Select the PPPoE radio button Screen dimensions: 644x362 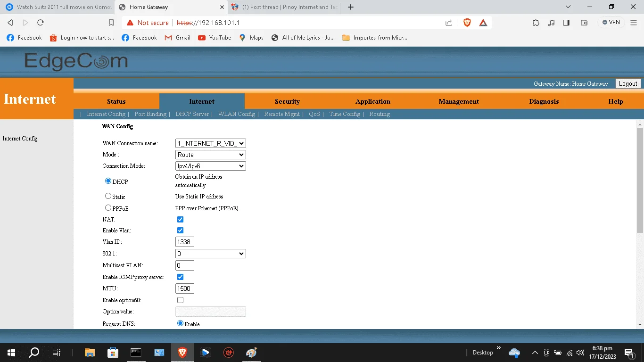pos(108,207)
